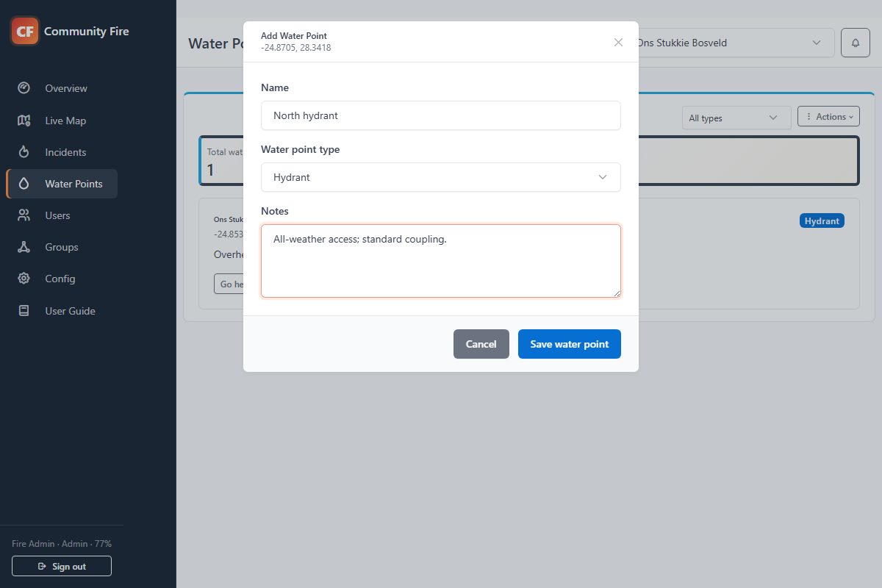Image resolution: width=882 pixels, height=588 pixels.
Task: Click the Add Water Point dialog title
Action: [x=294, y=35]
